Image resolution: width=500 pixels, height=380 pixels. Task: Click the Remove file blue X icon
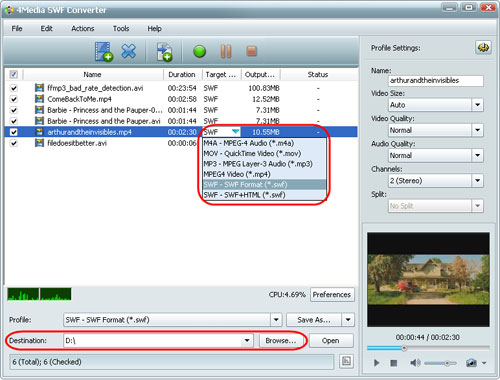click(129, 51)
